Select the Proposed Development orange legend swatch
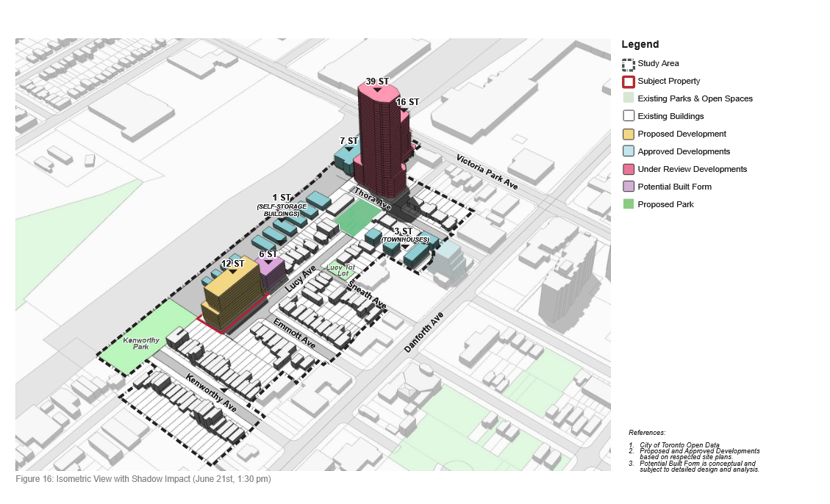 (628, 134)
